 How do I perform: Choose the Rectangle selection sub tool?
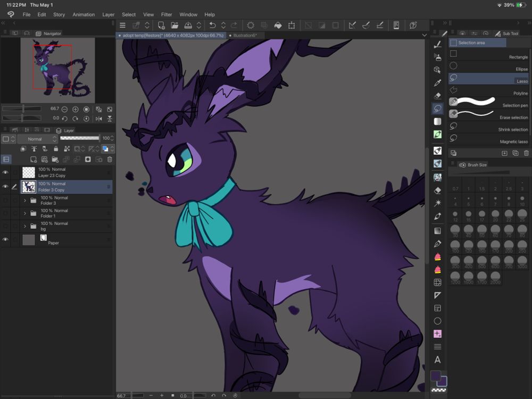(488, 55)
